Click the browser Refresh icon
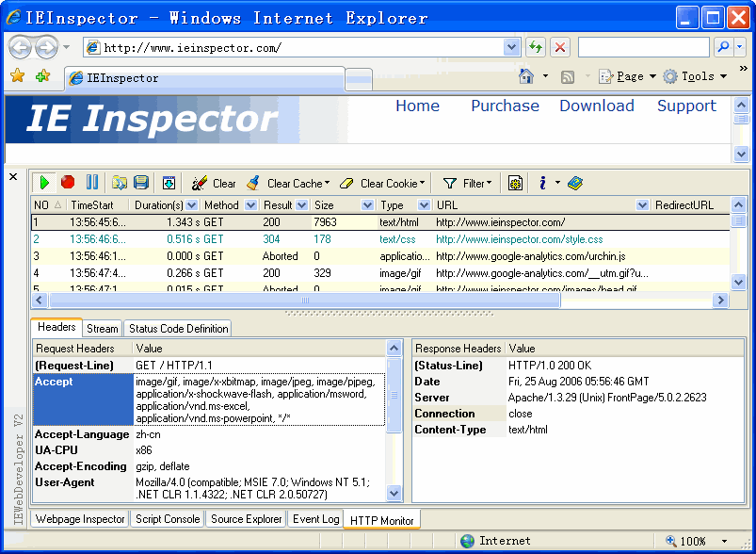756x554 pixels. click(536, 47)
